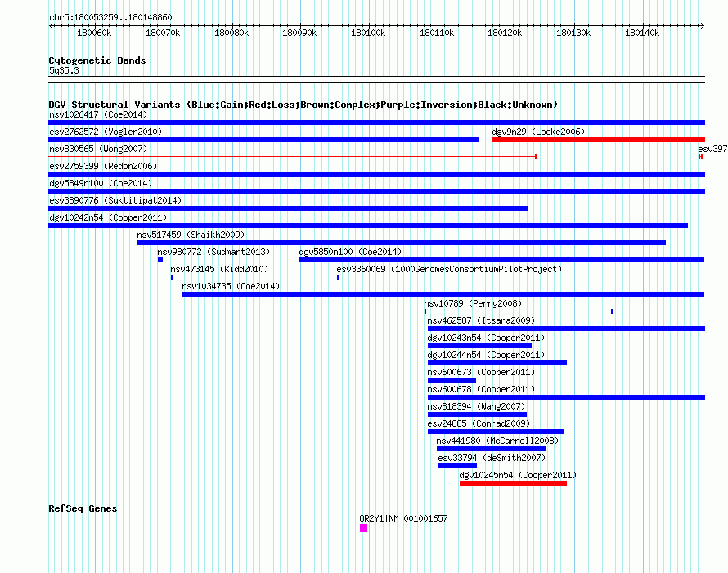Click the magenta OR2Y1 gene box
The image size is (728, 573).
click(x=363, y=528)
